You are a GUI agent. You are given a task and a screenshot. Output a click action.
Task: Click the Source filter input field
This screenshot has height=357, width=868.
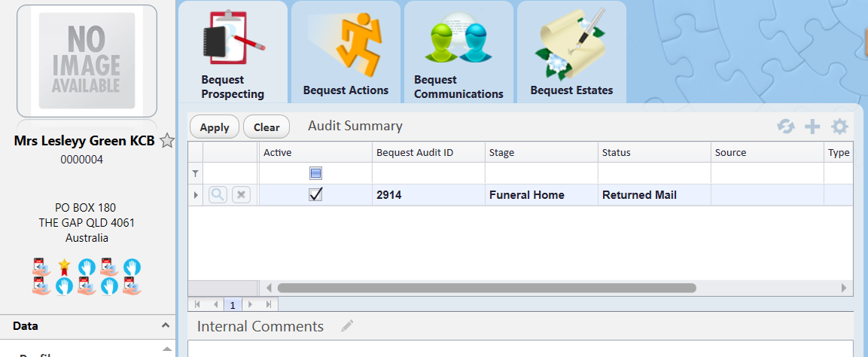(767, 174)
